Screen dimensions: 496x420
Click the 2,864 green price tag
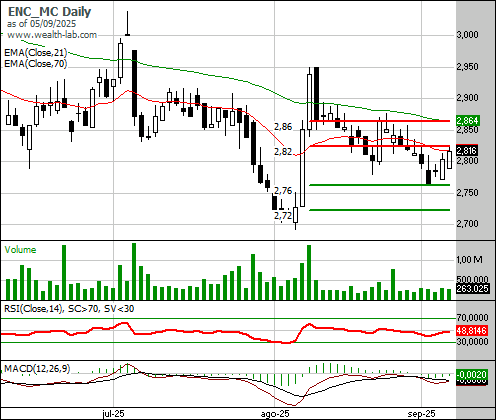click(467, 121)
